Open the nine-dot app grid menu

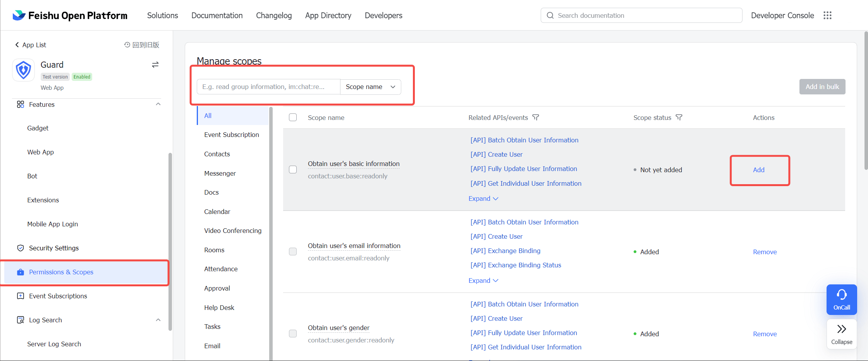pyautogui.click(x=827, y=15)
